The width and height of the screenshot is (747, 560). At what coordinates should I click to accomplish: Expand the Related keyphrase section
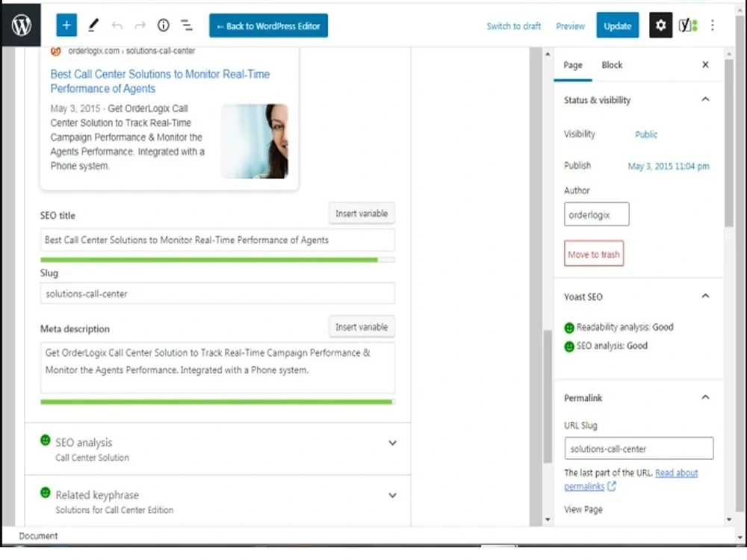393,495
